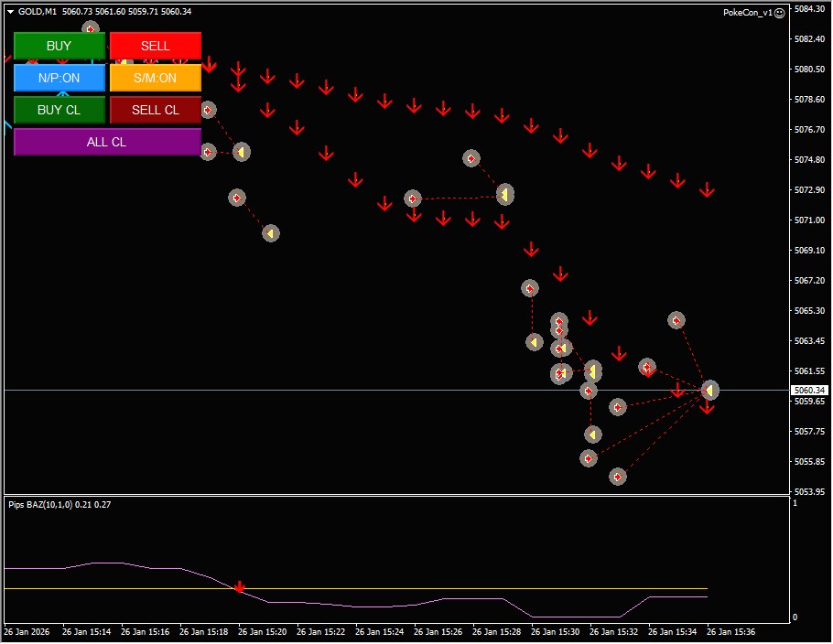
Task: Click the 26 Jan 15:20 time label
Action: pyautogui.click(x=263, y=632)
